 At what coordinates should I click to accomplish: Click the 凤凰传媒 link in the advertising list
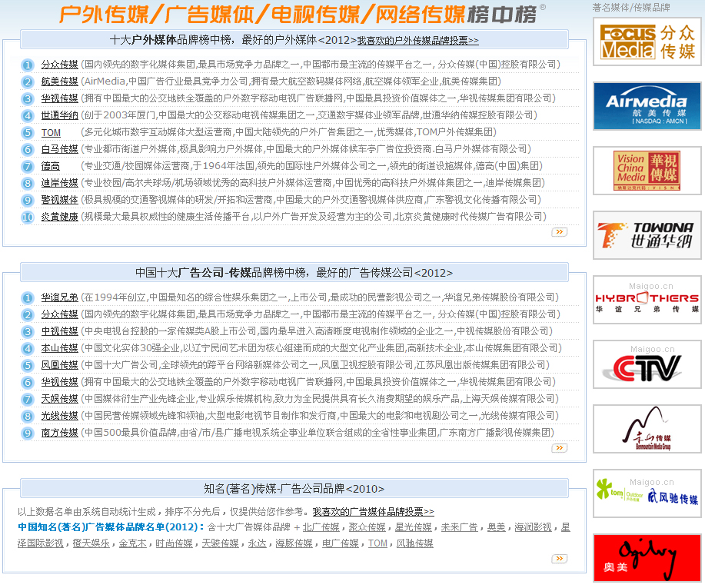[x=59, y=365]
